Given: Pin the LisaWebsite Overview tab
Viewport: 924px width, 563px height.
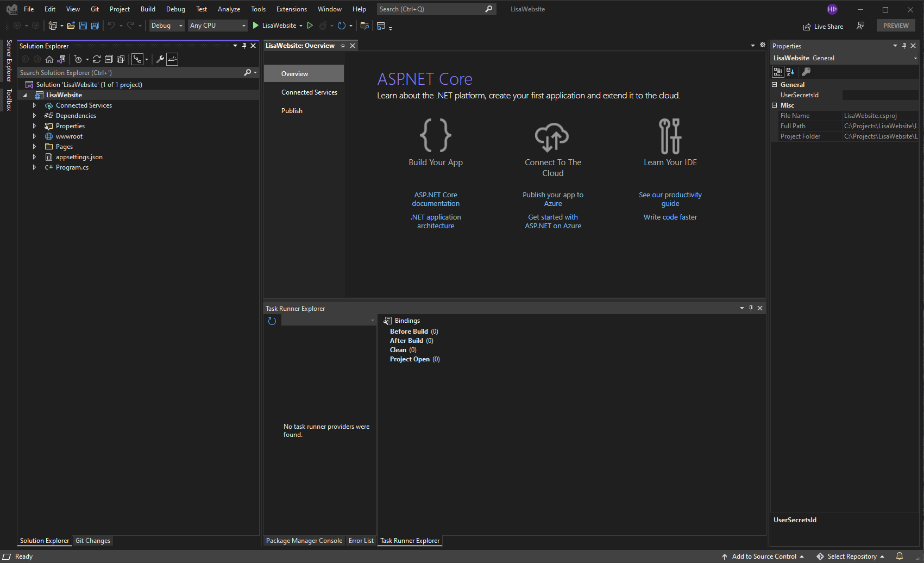Looking at the screenshot, I should [342, 46].
